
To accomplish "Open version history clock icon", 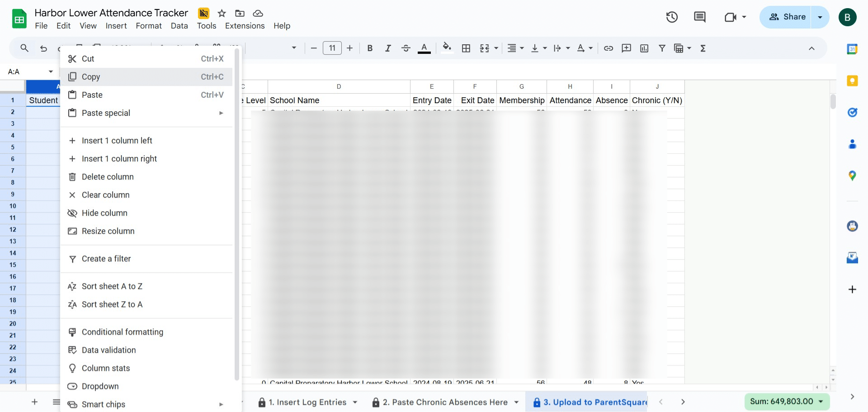I will click(672, 17).
